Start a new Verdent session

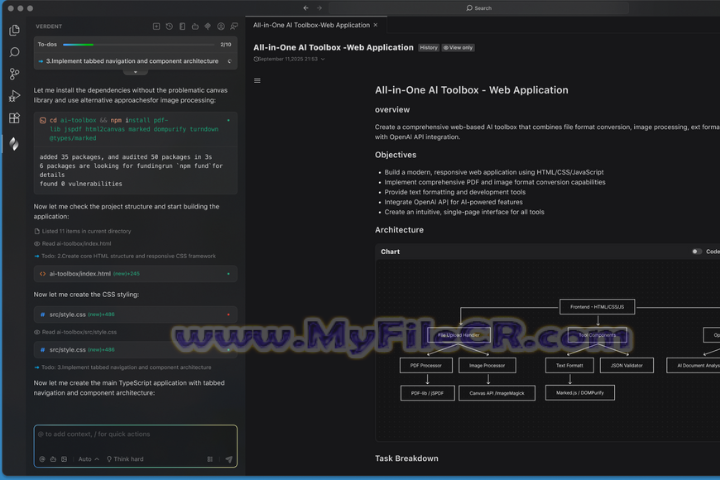coord(156,27)
